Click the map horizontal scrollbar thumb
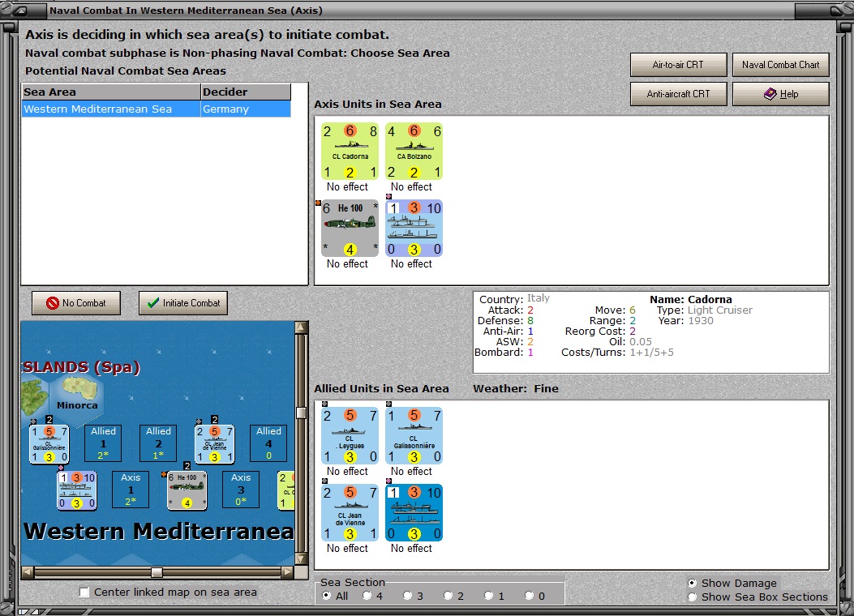The image size is (854, 616). pyautogui.click(x=157, y=572)
